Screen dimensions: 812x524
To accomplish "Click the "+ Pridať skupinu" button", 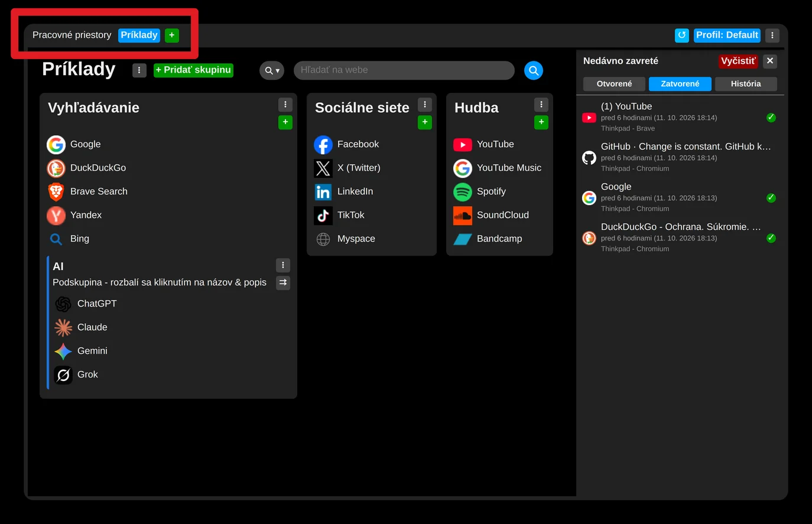I will [193, 70].
